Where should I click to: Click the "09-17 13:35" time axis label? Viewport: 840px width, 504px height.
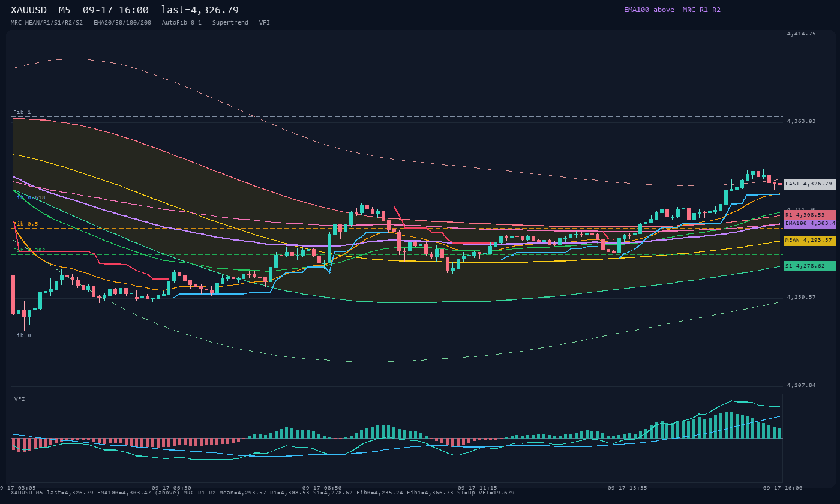click(628, 488)
